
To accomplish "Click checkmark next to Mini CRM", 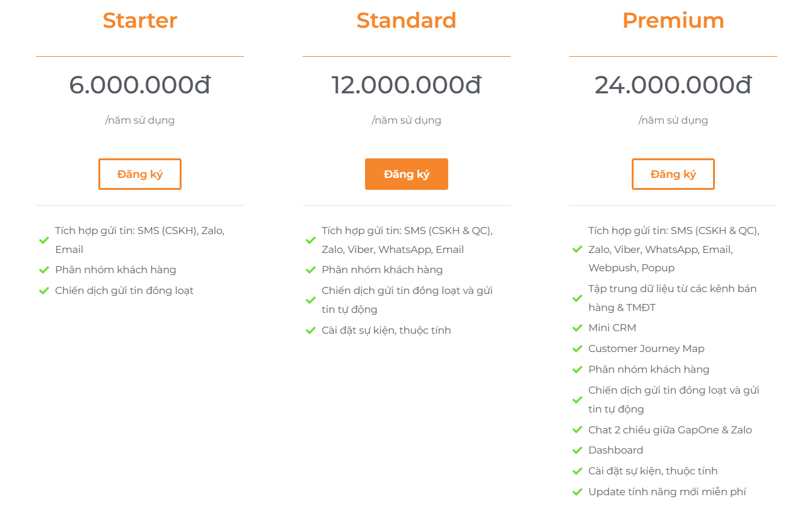I will (x=577, y=328).
